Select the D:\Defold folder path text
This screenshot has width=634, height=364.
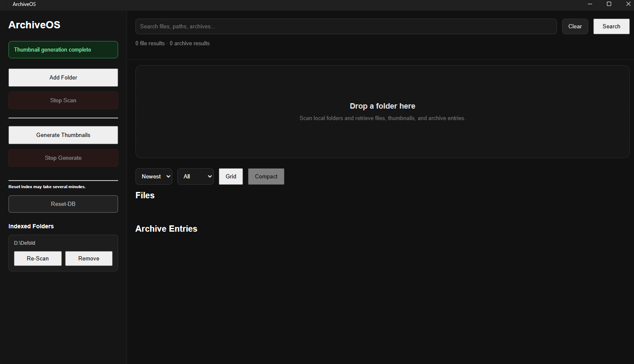point(25,243)
